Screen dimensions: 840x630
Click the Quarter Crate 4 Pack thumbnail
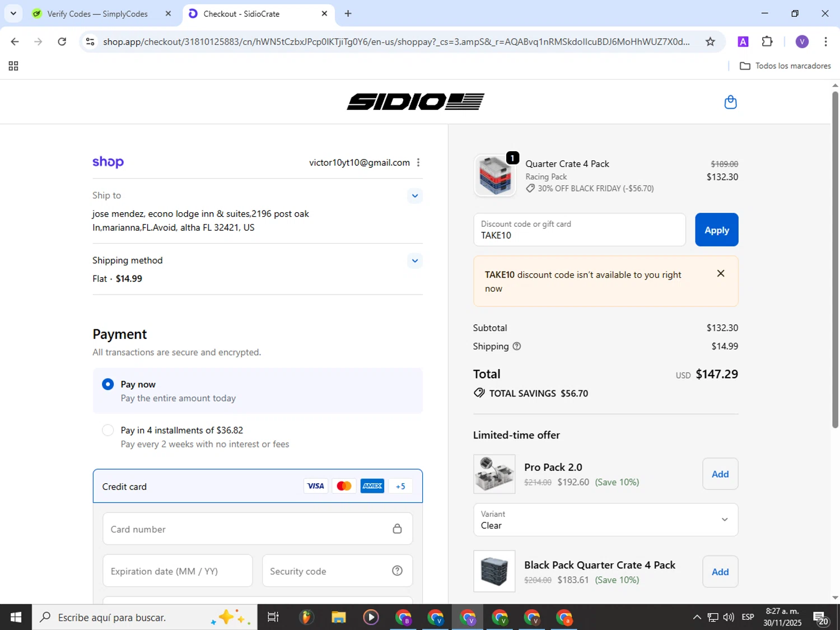[x=494, y=175]
